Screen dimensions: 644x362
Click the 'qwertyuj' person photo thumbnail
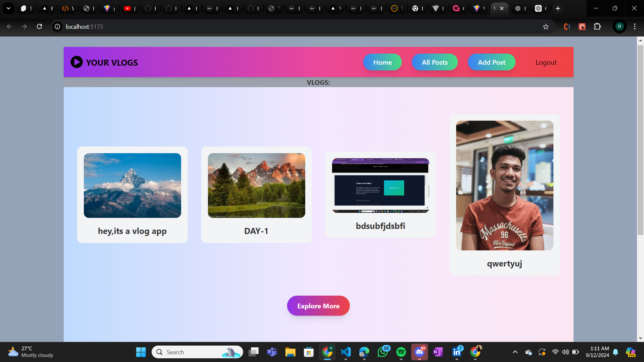[505, 186]
